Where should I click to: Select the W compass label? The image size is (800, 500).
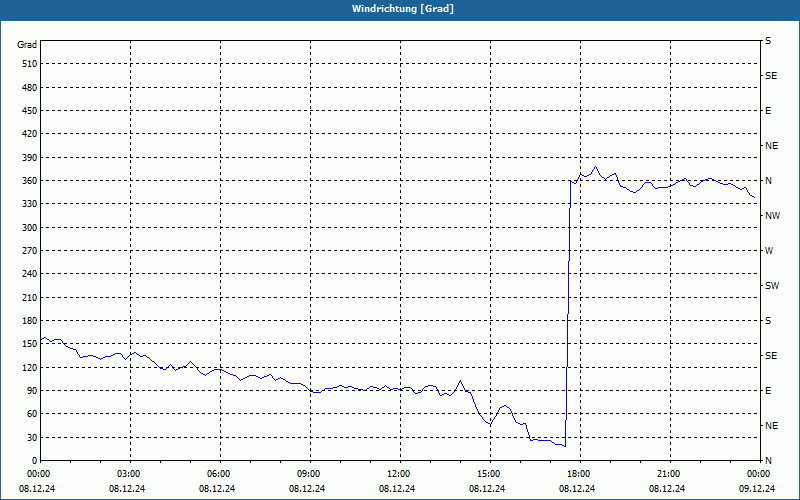pyautogui.click(x=769, y=251)
